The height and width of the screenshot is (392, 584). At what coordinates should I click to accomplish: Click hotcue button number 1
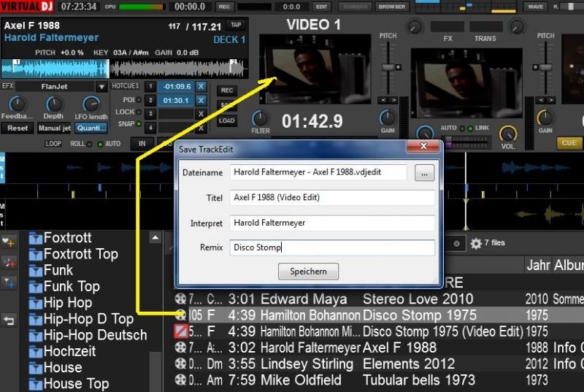150,86
